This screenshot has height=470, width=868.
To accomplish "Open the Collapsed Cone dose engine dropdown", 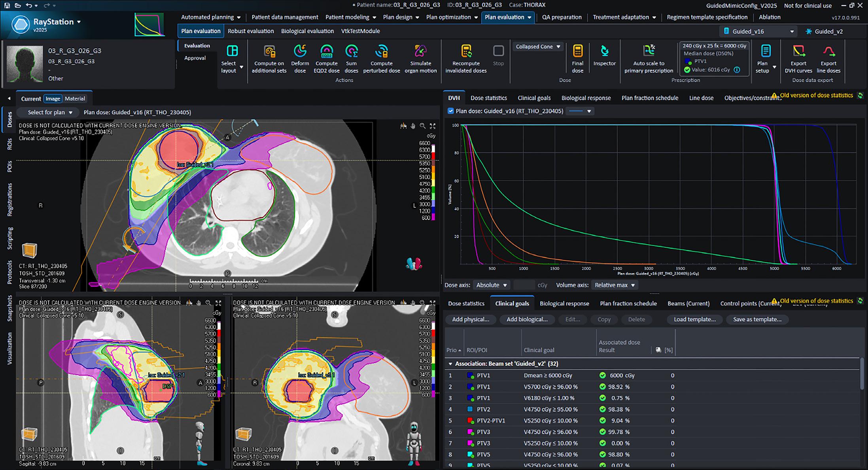I will click(538, 47).
